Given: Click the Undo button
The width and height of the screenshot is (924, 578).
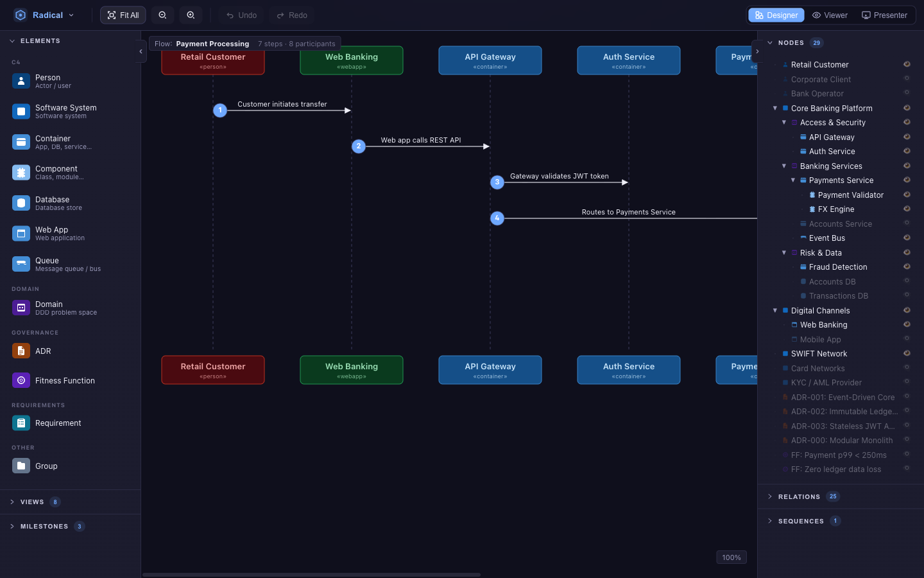Looking at the screenshot, I should [242, 15].
